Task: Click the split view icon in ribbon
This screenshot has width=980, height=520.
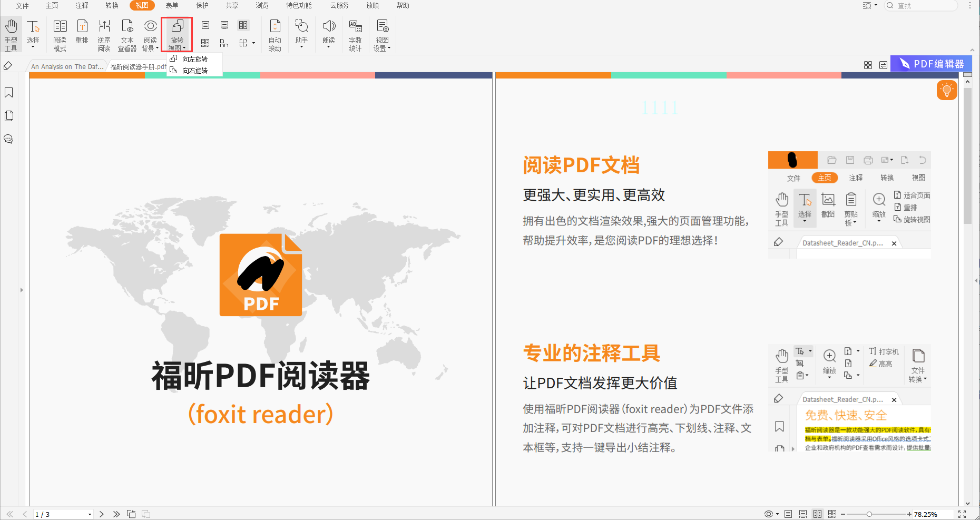Action: click(x=243, y=43)
